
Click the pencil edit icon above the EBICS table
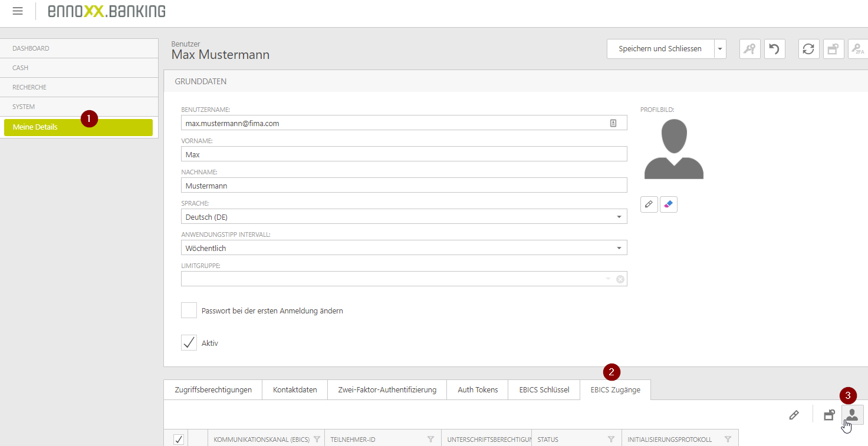pyautogui.click(x=794, y=415)
